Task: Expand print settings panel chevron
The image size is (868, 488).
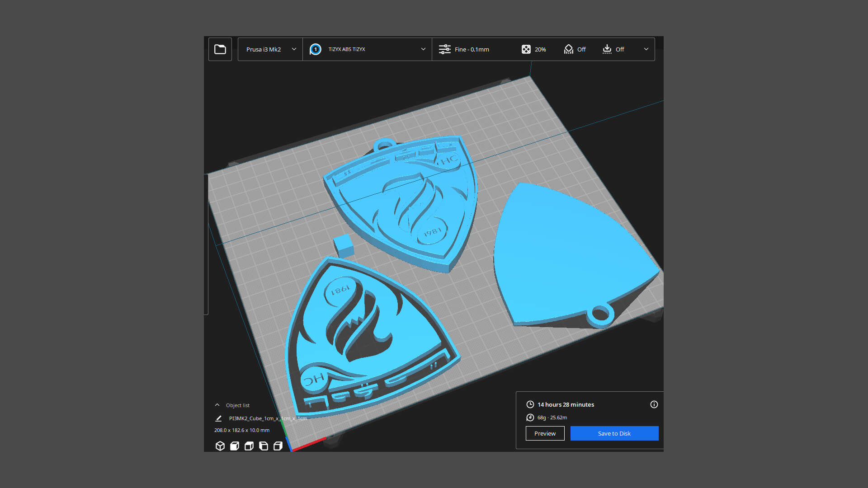Action: click(646, 49)
